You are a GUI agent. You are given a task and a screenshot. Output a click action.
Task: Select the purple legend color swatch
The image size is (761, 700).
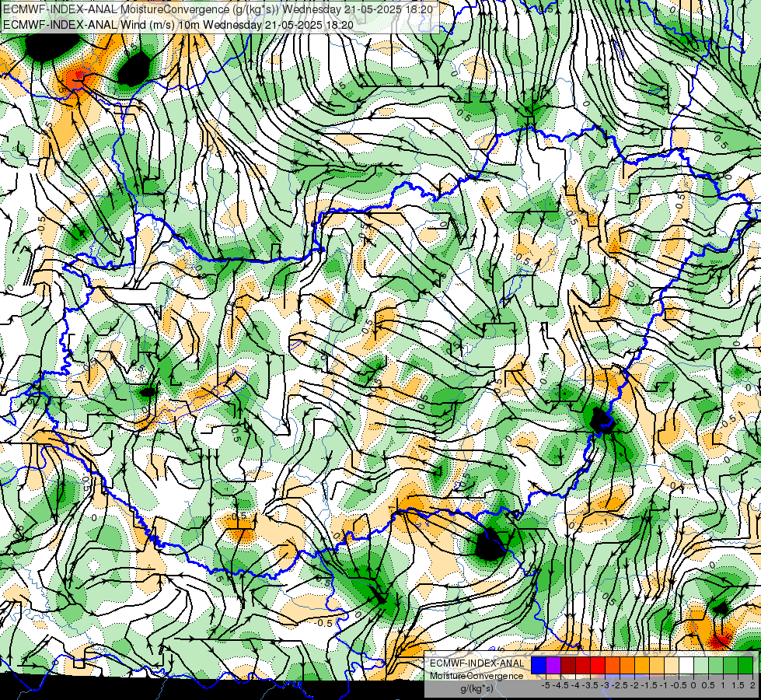click(553, 666)
